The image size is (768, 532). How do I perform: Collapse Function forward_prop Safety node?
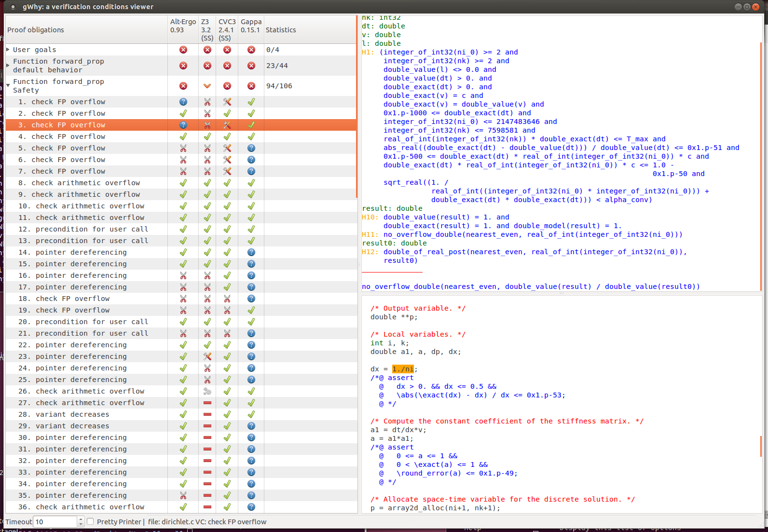tap(8, 86)
